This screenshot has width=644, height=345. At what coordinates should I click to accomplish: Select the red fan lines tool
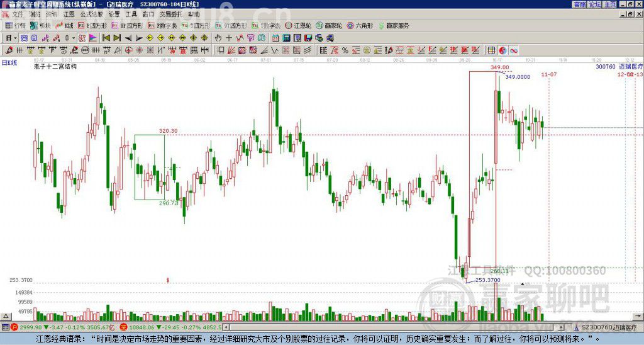(231, 50)
